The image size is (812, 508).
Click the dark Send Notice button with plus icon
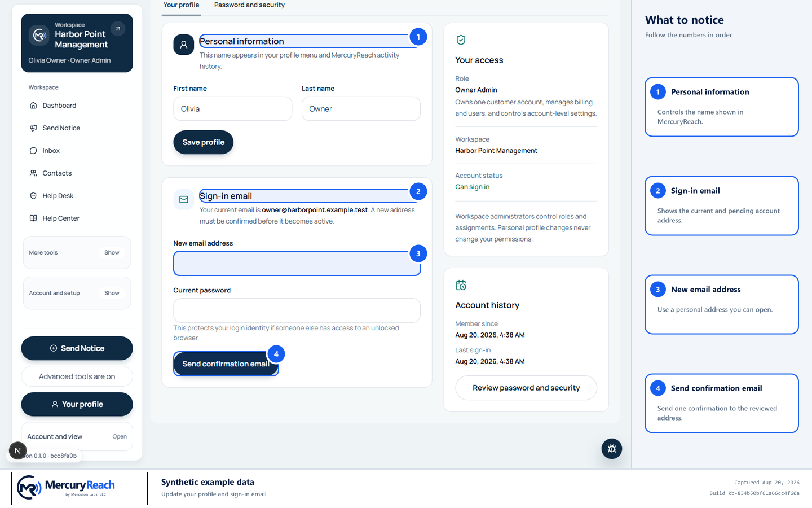click(x=77, y=348)
